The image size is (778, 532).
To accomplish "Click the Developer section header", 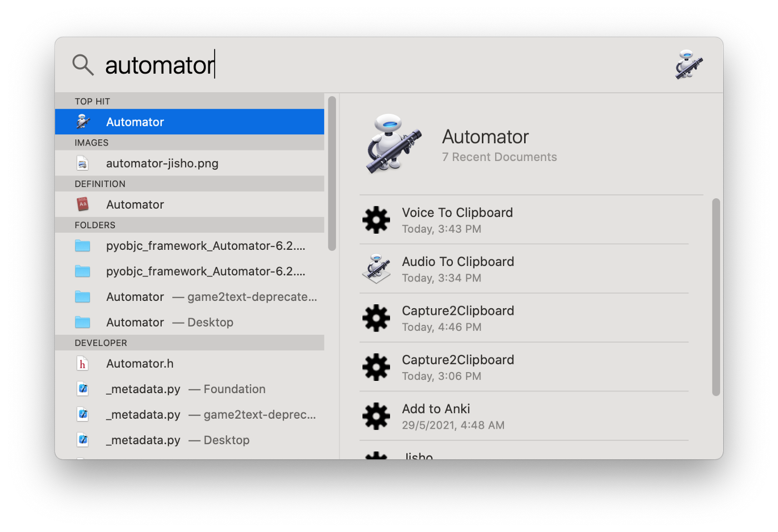I will pyautogui.click(x=189, y=343).
